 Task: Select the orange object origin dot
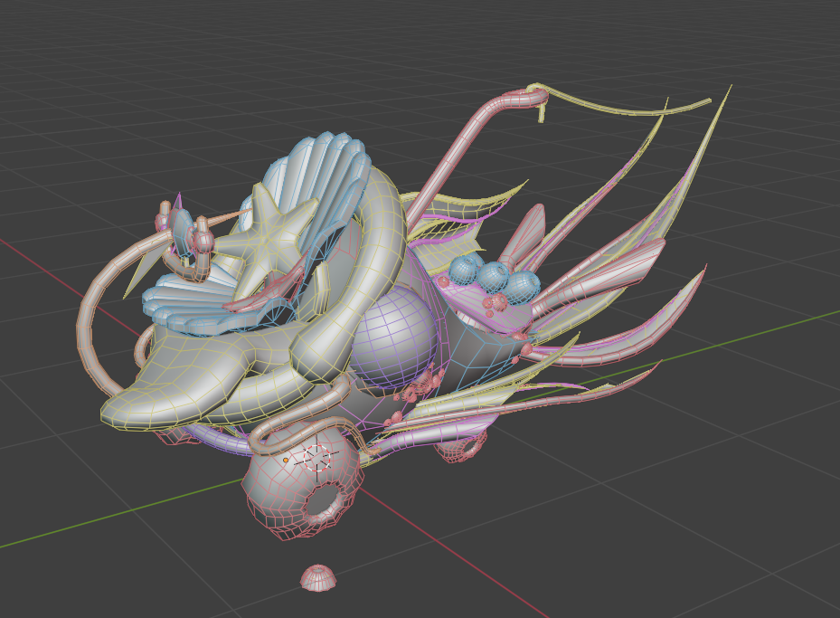(286, 460)
